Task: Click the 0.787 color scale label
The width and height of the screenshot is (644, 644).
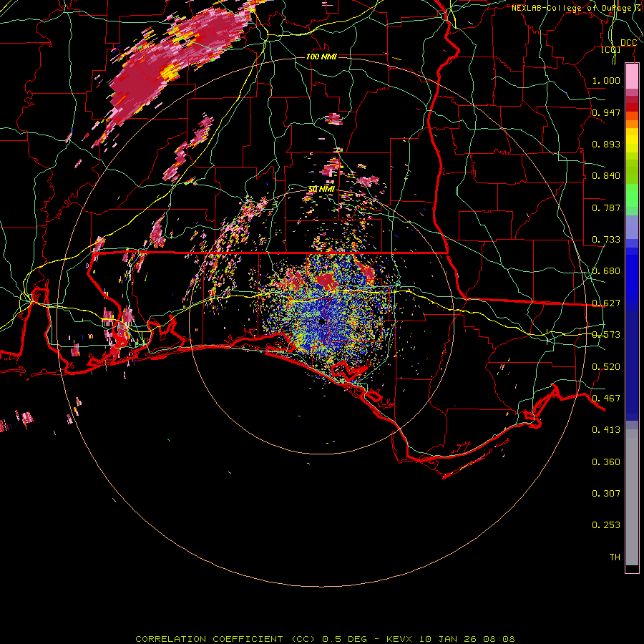Action: (x=606, y=208)
